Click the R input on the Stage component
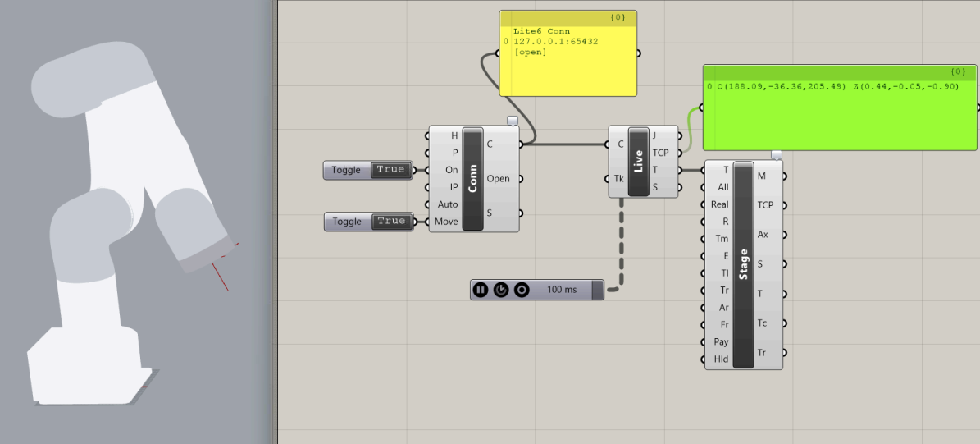This screenshot has width=980, height=444. pyautogui.click(x=726, y=222)
